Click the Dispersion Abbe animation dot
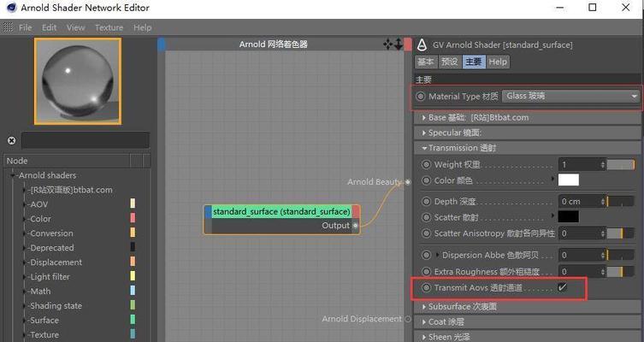The width and height of the screenshot is (644, 342). 426,256
